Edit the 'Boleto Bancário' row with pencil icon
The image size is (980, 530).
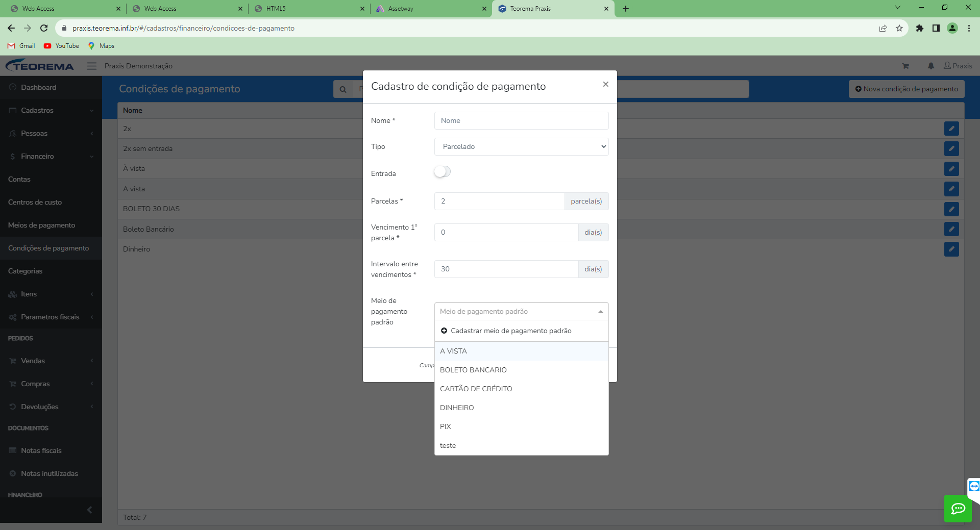[x=951, y=229]
